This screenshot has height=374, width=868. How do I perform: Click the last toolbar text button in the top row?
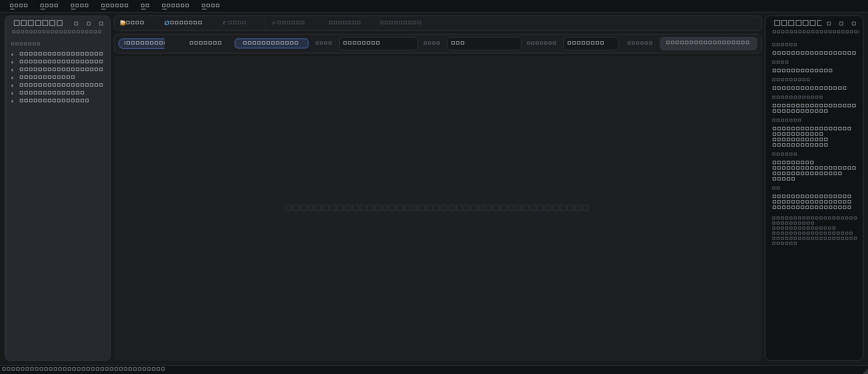[400, 23]
